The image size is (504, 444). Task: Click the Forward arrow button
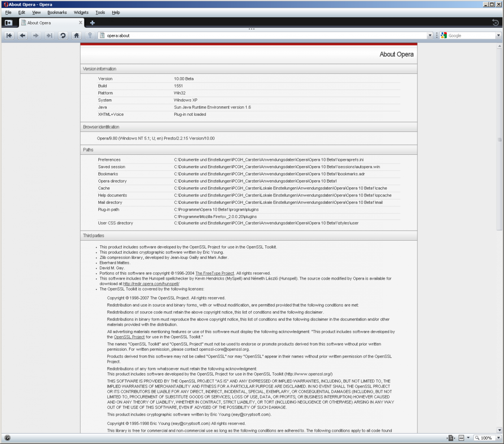pos(36,36)
